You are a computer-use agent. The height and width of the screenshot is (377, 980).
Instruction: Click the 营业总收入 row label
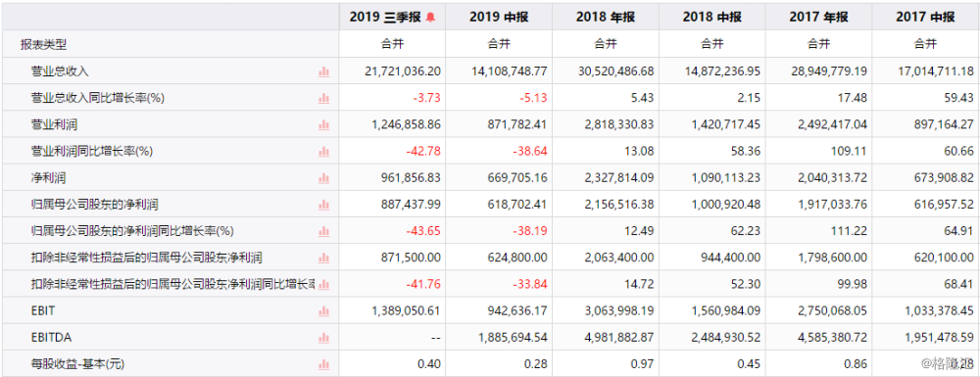click(60, 71)
